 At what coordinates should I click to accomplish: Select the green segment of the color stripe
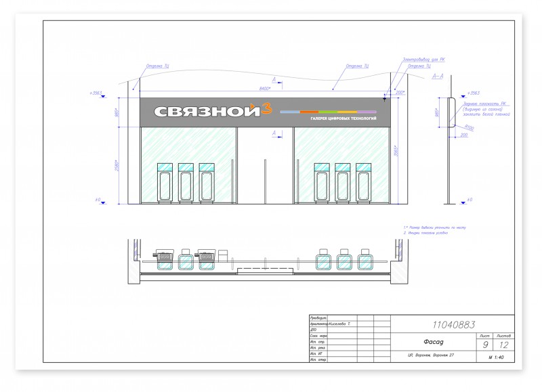[x=328, y=112]
